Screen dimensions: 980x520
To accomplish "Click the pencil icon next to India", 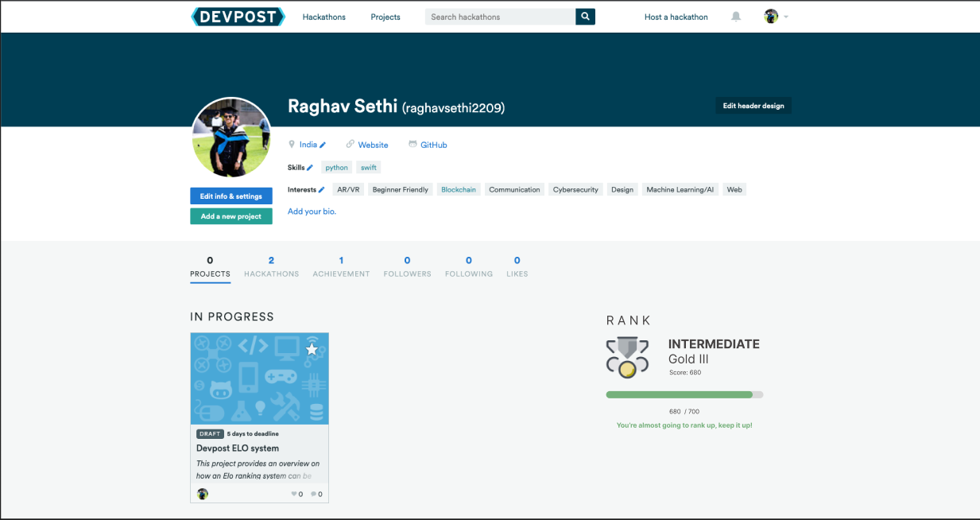I will click(x=323, y=146).
